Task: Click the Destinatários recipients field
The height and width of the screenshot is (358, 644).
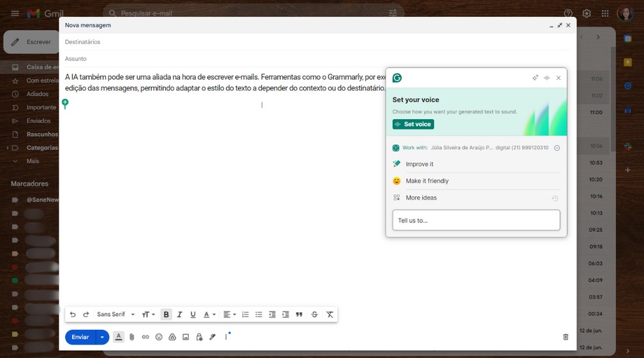Action: 317,42
